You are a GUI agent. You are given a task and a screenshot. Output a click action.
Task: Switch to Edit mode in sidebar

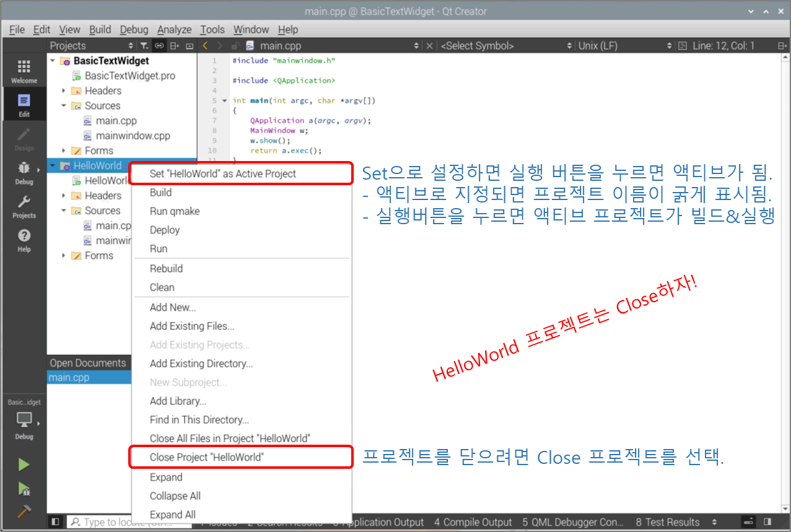(24, 105)
